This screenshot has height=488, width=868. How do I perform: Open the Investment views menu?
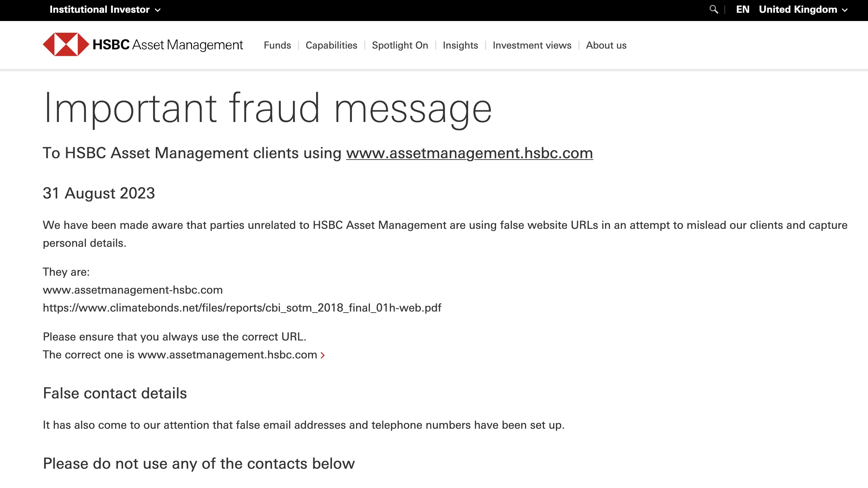click(532, 45)
